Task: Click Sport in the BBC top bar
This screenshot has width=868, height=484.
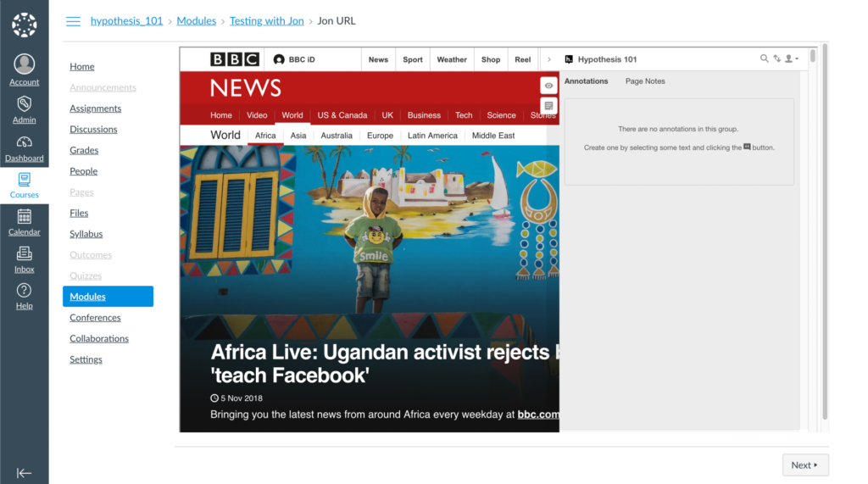Action: [413, 59]
